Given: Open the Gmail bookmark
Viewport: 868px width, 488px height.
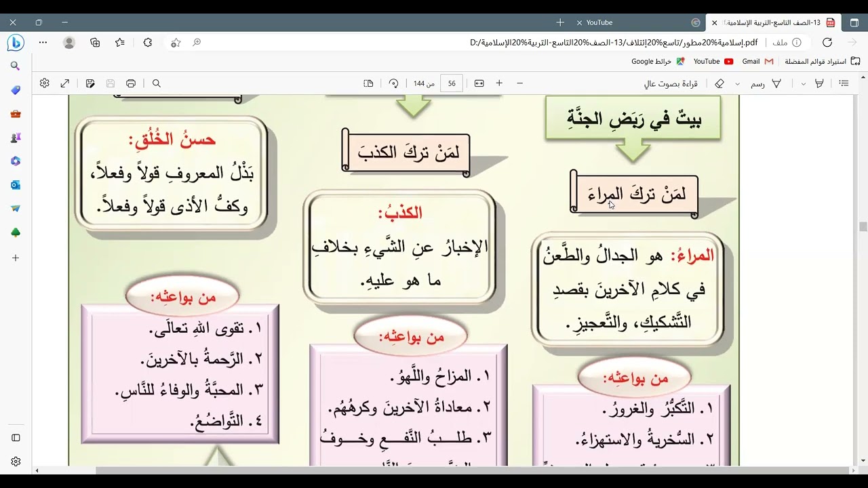Looking at the screenshot, I should pos(757,61).
